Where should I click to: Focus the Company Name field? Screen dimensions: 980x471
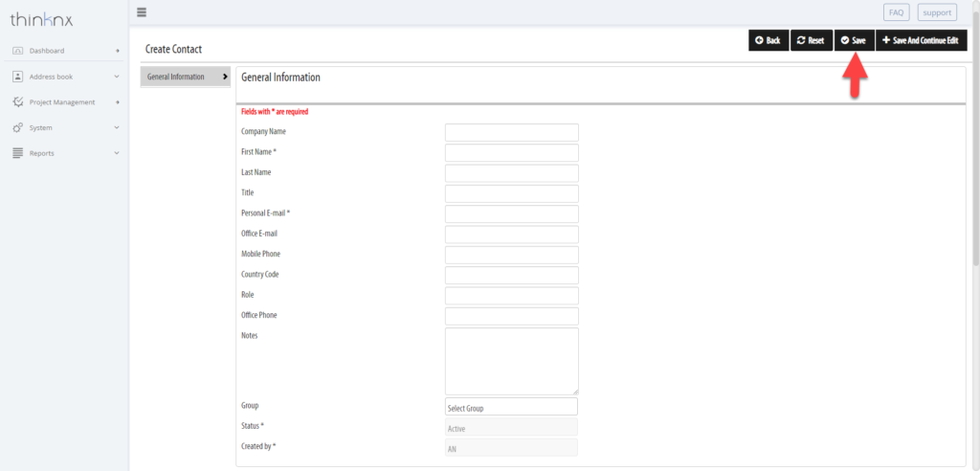click(511, 132)
